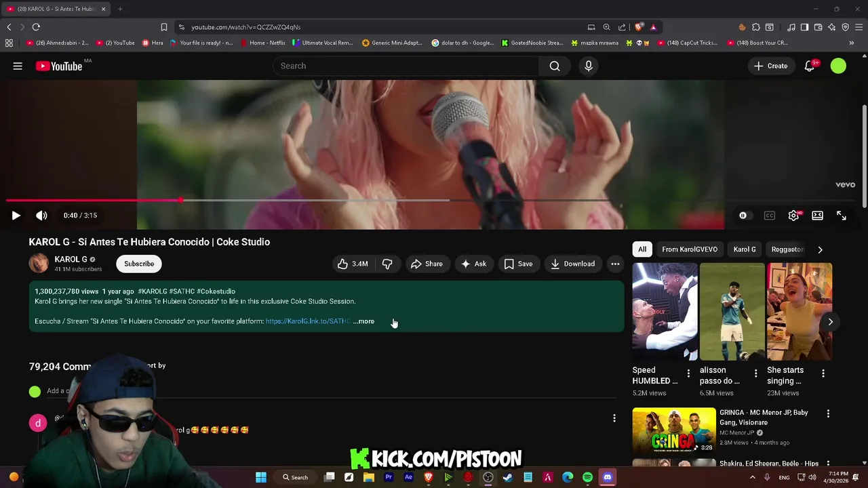Screen dimensions: 868x488
Task: Click the YouTube search magnifier button
Action: [555, 66]
